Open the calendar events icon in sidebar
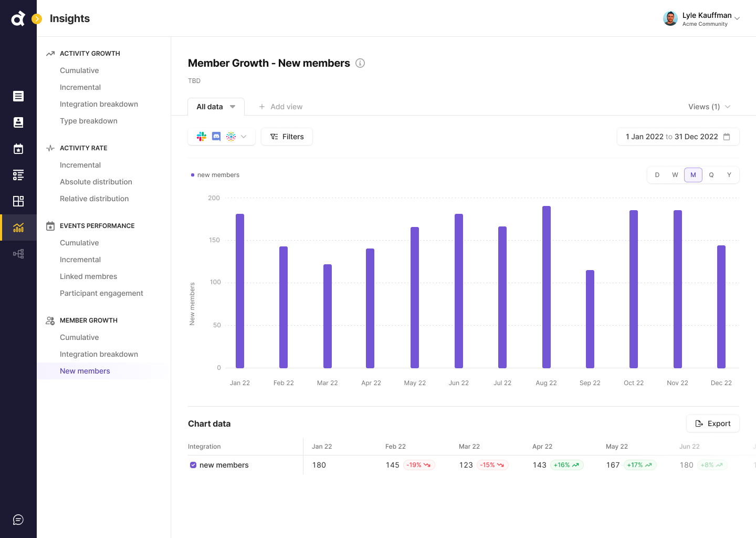Screen dimensions: 756x538 18,149
